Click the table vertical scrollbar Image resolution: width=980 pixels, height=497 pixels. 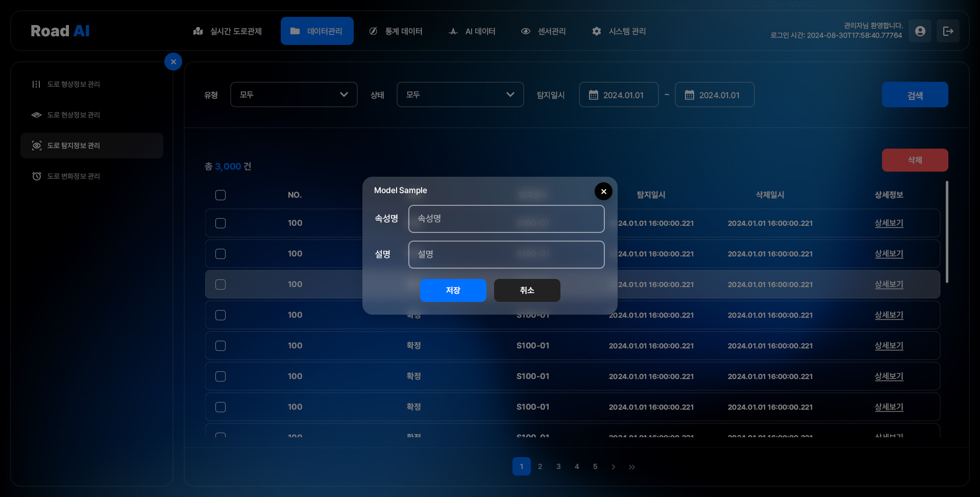tap(947, 232)
